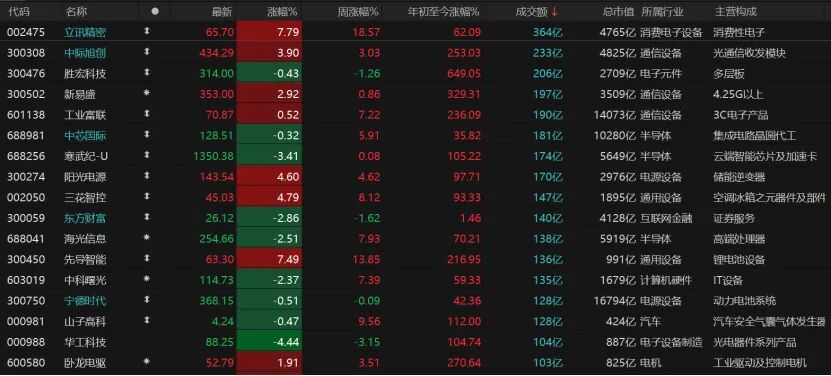Click the star icon beside 新易盛
831x376 pixels.
(x=147, y=94)
